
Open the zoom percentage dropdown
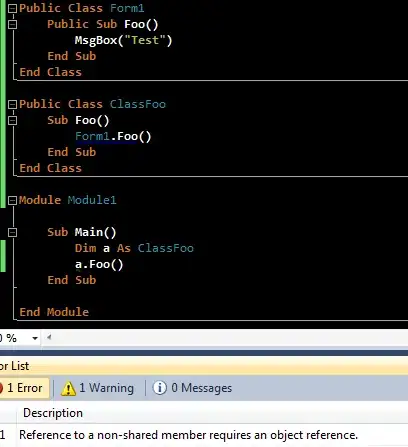click(x=35, y=338)
